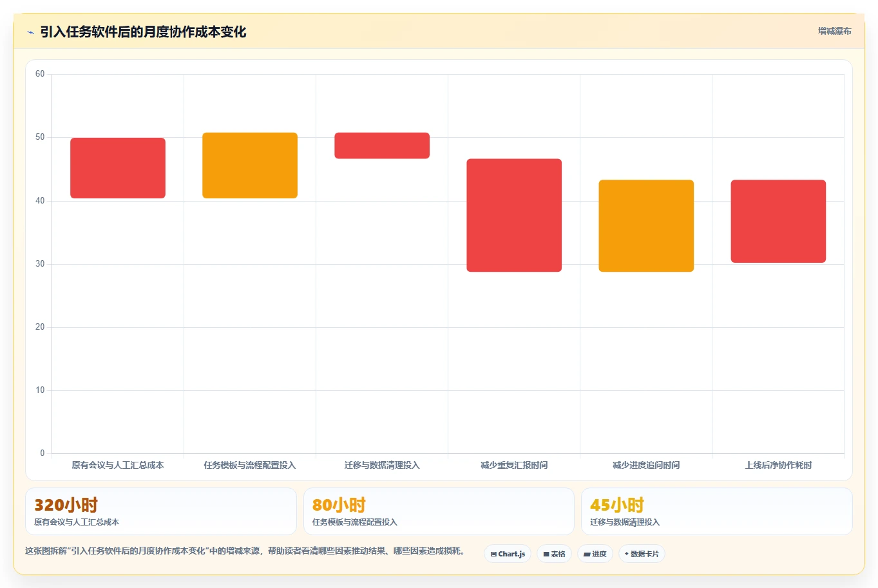
Task: Click the 320小时 data card
Action: pyautogui.click(x=161, y=511)
